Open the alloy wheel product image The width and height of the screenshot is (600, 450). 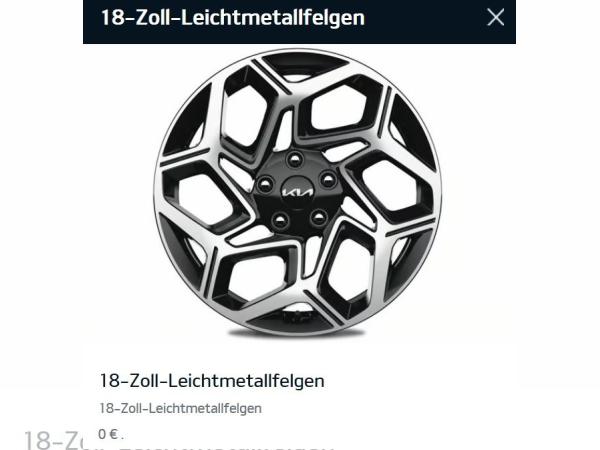coord(298,192)
